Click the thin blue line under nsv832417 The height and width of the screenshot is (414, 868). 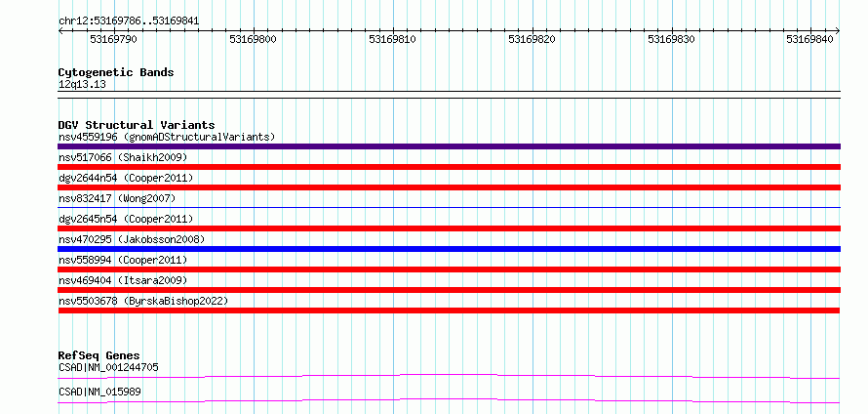pyautogui.click(x=449, y=208)
